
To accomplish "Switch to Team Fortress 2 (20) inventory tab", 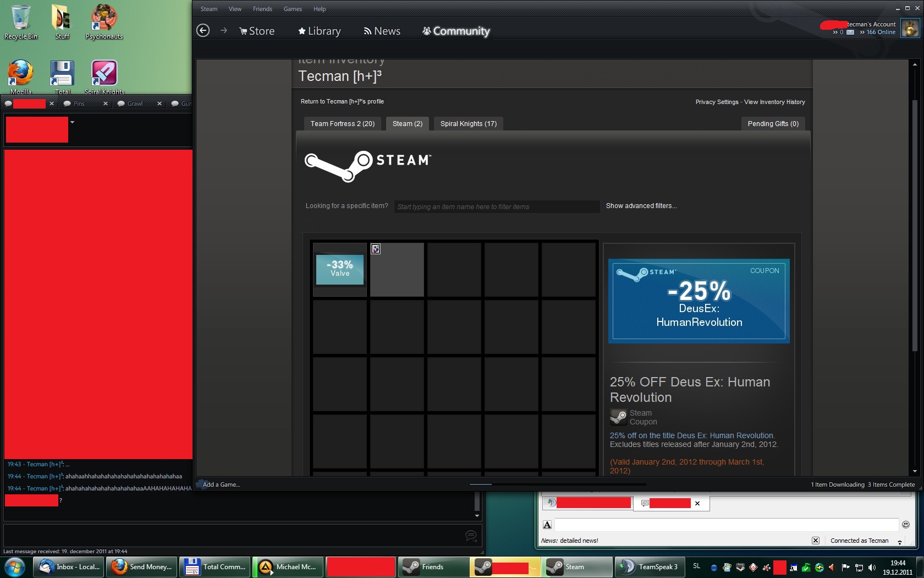I will pyautogui.click(x=342, y=124).
